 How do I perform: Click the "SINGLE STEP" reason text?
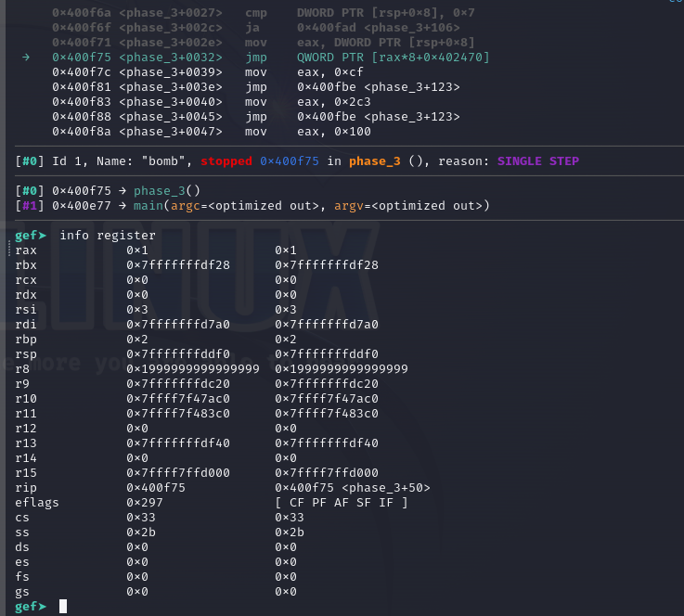(x=537, y=161)
